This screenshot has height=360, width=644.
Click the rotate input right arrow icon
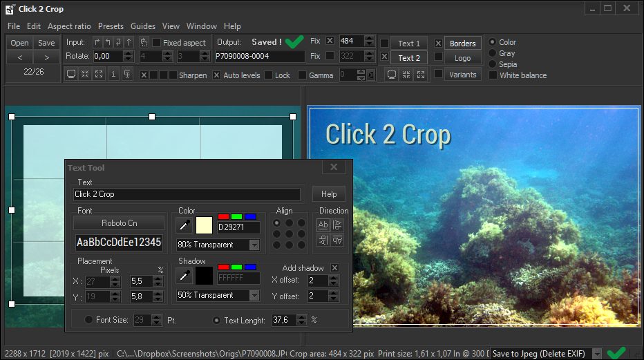(97, 42)
